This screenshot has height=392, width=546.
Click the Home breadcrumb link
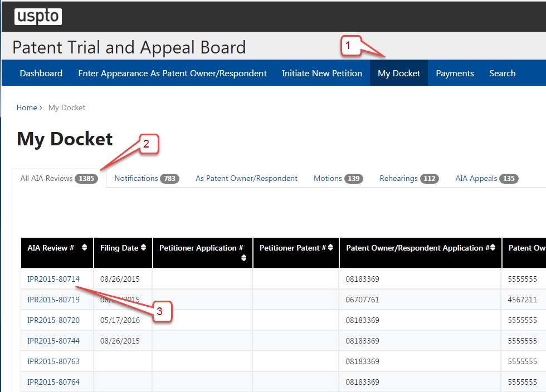[27, 108]
